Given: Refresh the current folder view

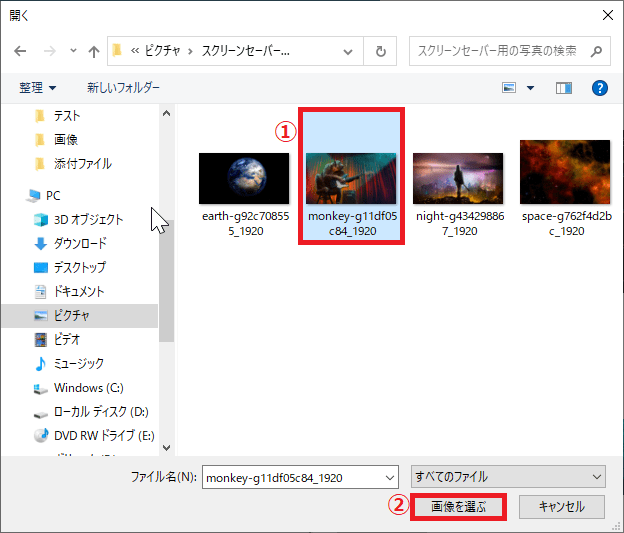Looking at the screenshot, I should click(380, 51).
